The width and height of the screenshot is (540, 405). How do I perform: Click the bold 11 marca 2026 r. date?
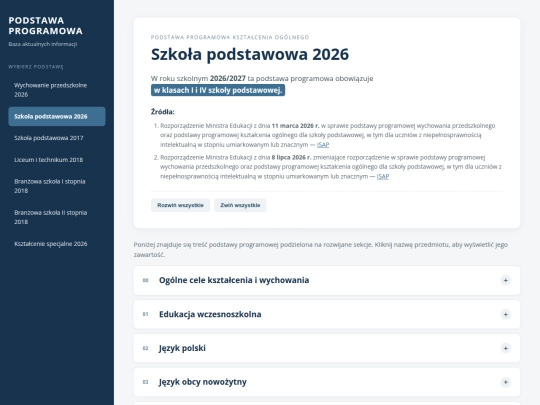(295, 126)
